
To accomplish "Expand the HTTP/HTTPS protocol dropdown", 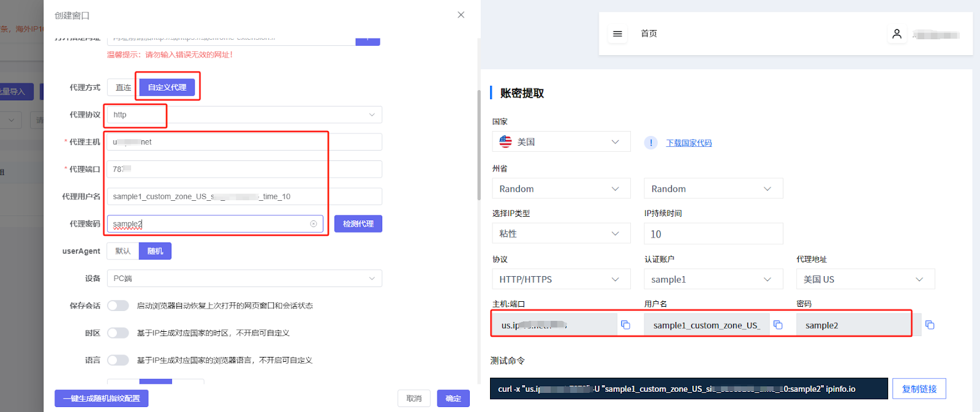I will click(560, 279).
